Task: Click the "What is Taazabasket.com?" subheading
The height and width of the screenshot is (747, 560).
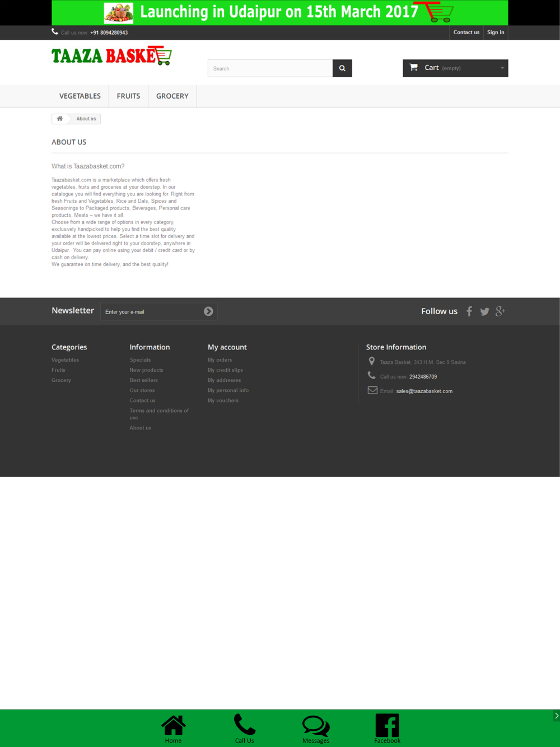Action: coord(88,166)
